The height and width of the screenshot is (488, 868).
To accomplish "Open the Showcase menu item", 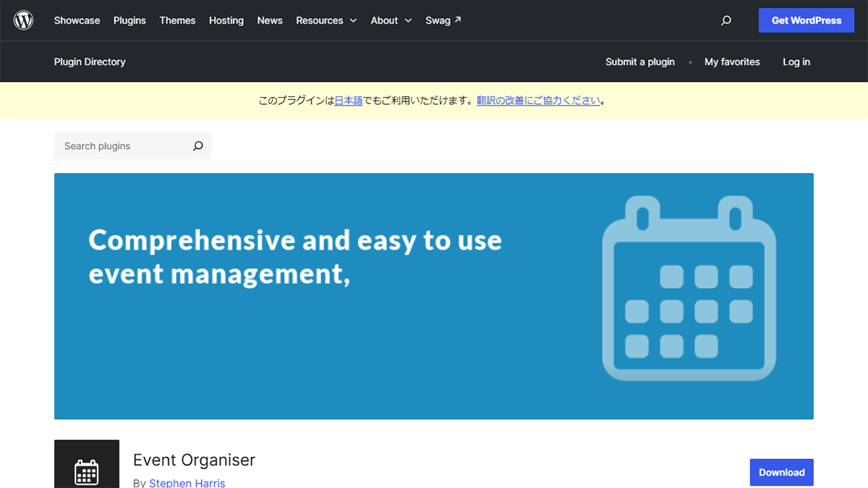I will coord(77,20).
